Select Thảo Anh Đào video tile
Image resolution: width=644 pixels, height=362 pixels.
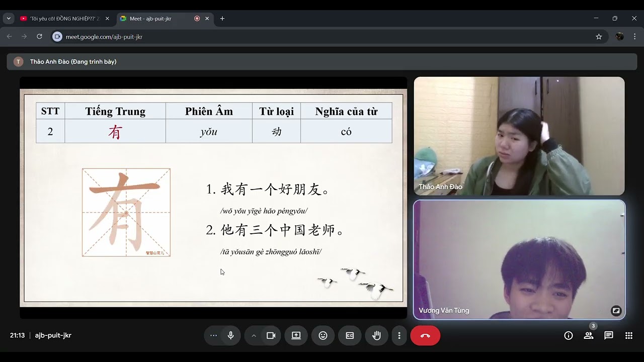click(x=519, y=136)
